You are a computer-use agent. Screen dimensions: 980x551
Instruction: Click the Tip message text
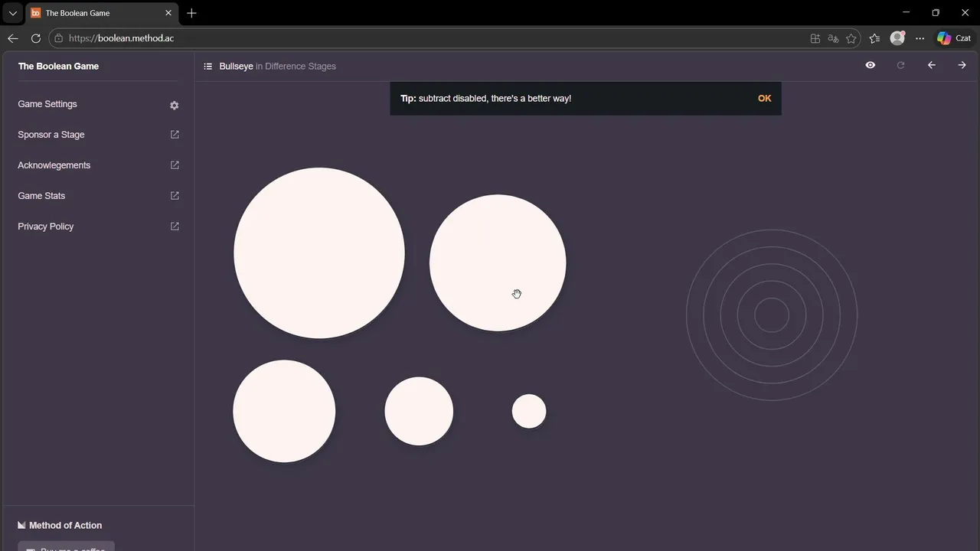[x=485, y=99]
